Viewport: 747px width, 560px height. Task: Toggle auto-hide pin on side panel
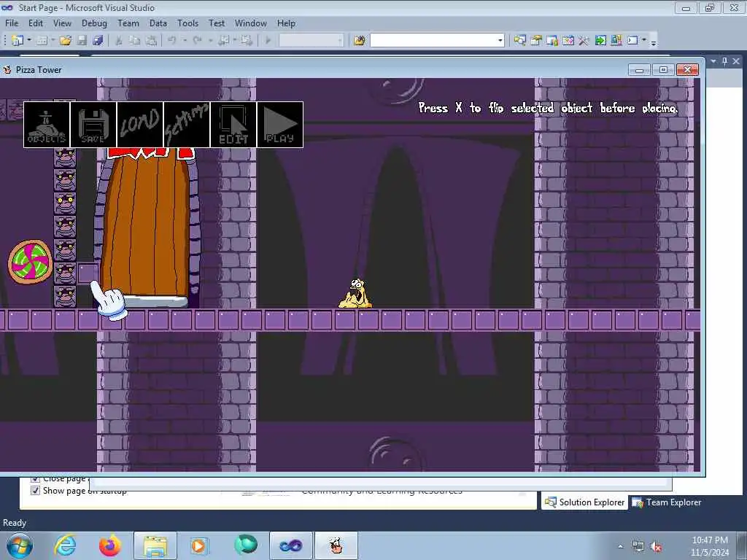(724, 61)
